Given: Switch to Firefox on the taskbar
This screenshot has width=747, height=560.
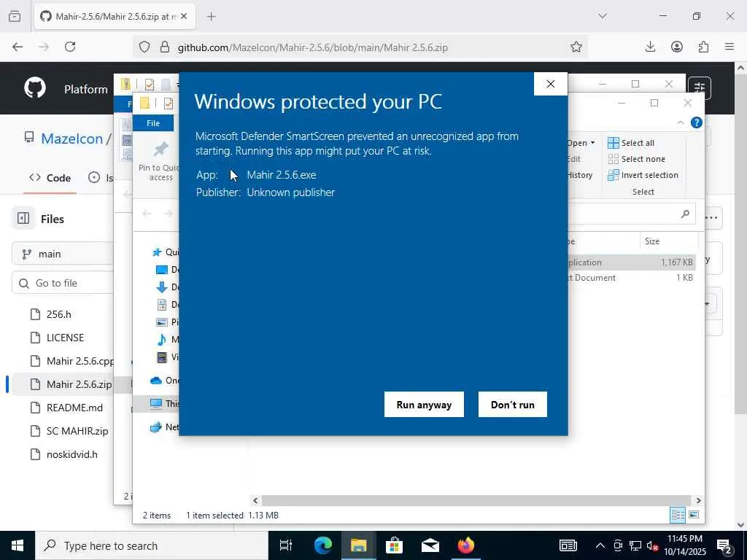Looking at the screenshot, I should (x=466, y=545).
